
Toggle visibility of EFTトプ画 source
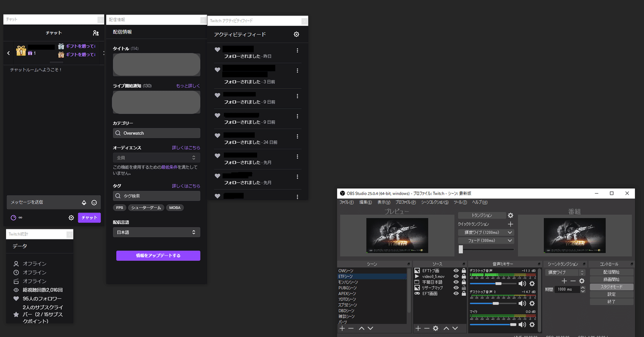pyautogui.click(x=456, y=271)
